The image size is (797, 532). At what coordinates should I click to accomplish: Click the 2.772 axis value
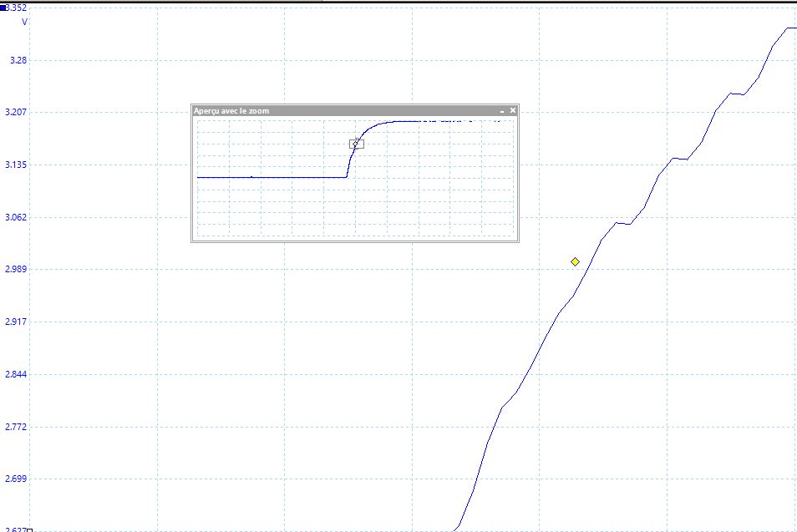[16, 427]
